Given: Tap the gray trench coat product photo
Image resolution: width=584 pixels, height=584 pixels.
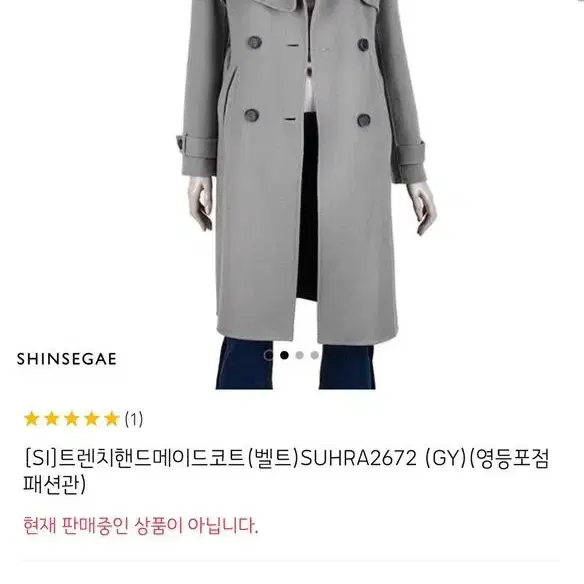Looking at the screenshot, I should click(305, 171).
